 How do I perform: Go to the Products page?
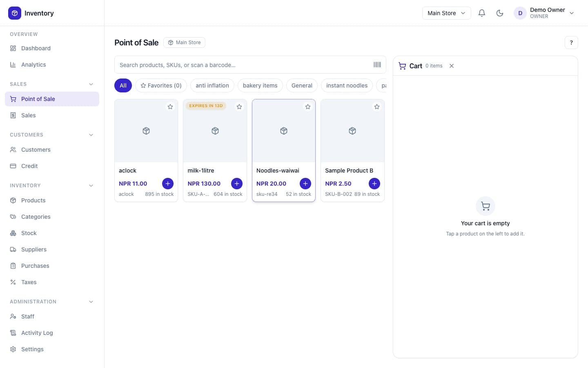52,200
